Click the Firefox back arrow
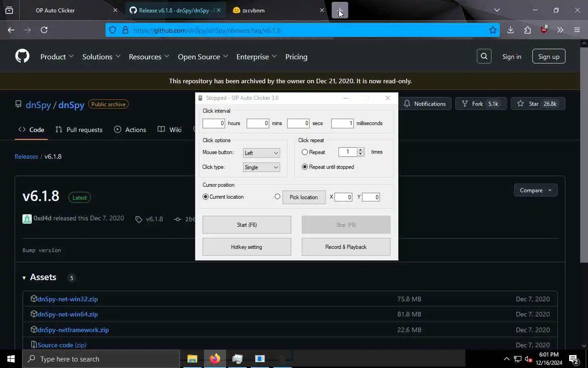 click(11, 30)
